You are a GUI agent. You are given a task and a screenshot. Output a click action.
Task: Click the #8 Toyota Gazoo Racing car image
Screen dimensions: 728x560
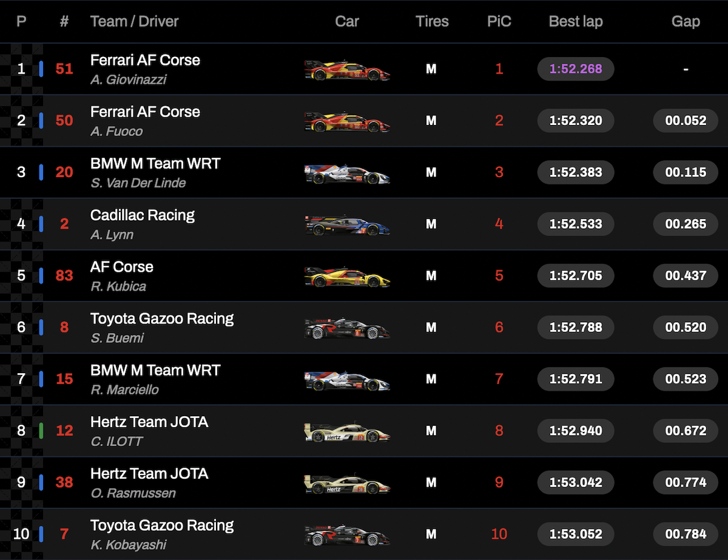(x=347, y=329)
